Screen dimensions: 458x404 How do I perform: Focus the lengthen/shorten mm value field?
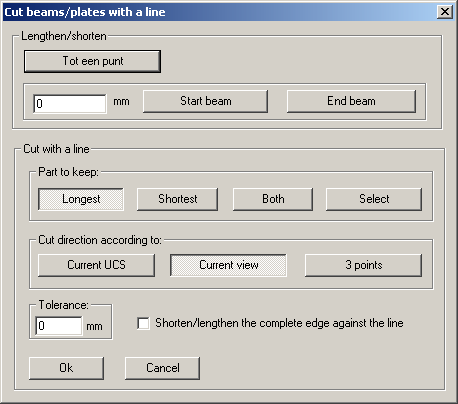70,104
